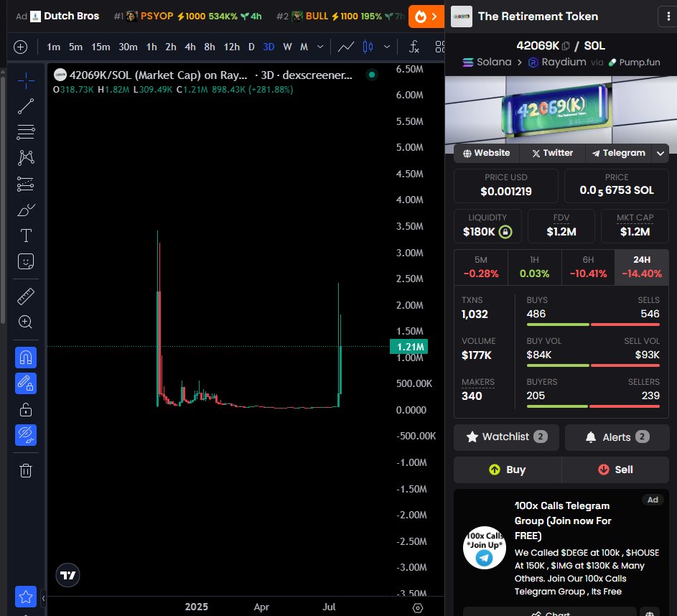Select the brush drawing tool

[x=26, y=210]
